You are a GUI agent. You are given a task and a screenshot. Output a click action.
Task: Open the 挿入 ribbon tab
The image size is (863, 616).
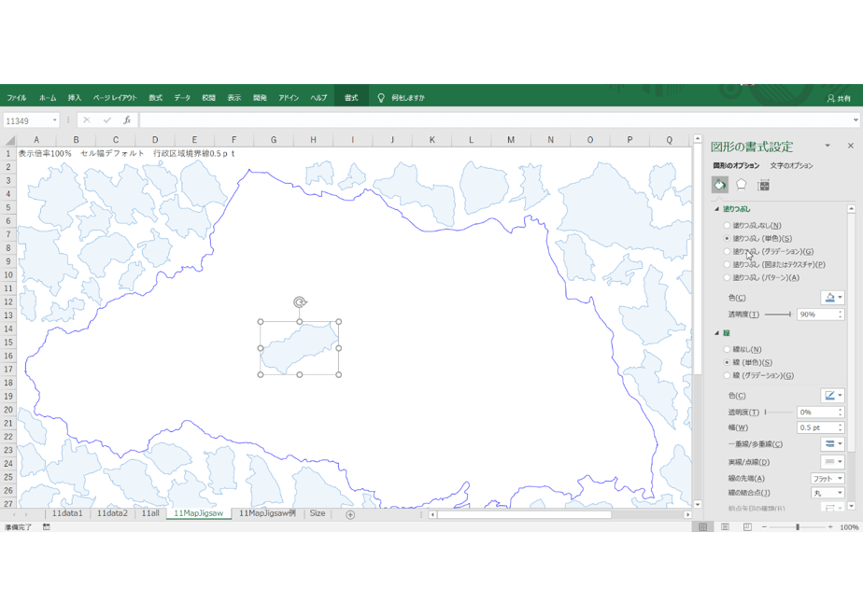coord(75,97)
